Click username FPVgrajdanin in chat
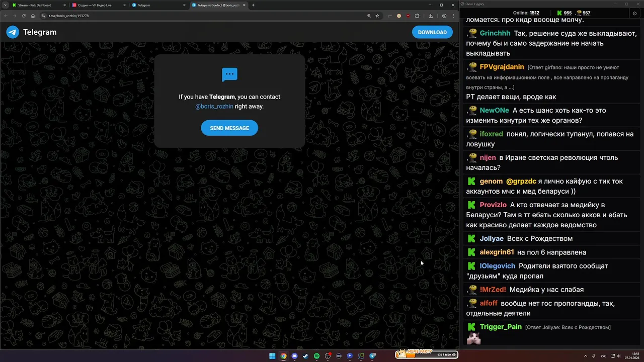This screenshot has width=644, height=362. click(x=502, y=67)
